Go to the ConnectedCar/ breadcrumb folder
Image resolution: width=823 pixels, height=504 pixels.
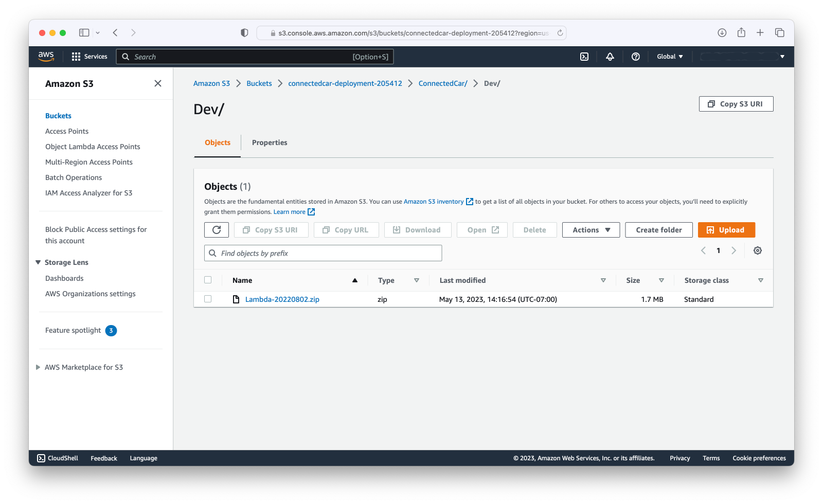pos(443,83)
